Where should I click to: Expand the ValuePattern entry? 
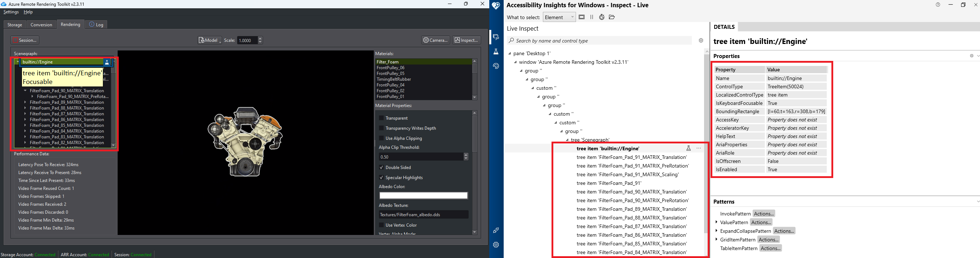pyautogui.click(x=716, y=222)
